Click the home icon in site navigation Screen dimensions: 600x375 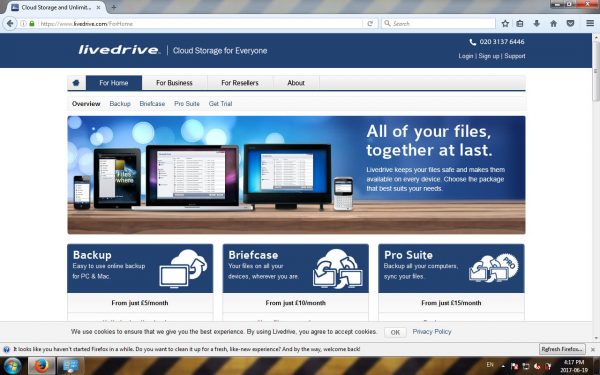(x=76, y=83)
